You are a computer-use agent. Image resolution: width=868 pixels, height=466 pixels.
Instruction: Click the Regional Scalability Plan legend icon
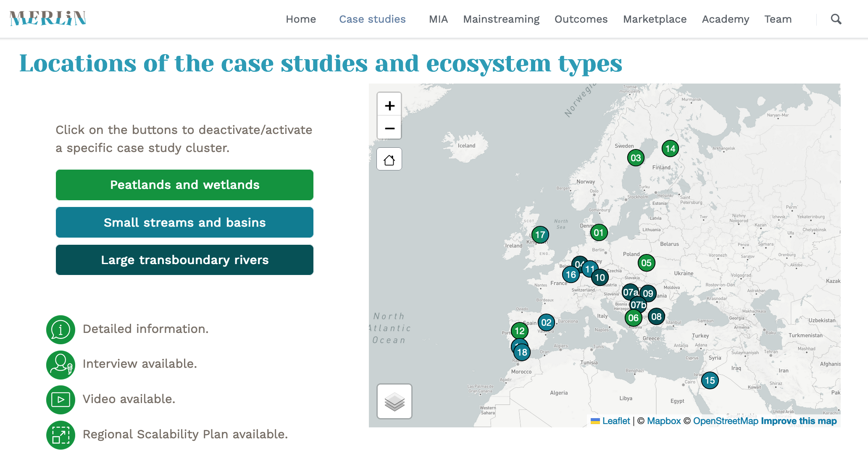coord(60,435)
